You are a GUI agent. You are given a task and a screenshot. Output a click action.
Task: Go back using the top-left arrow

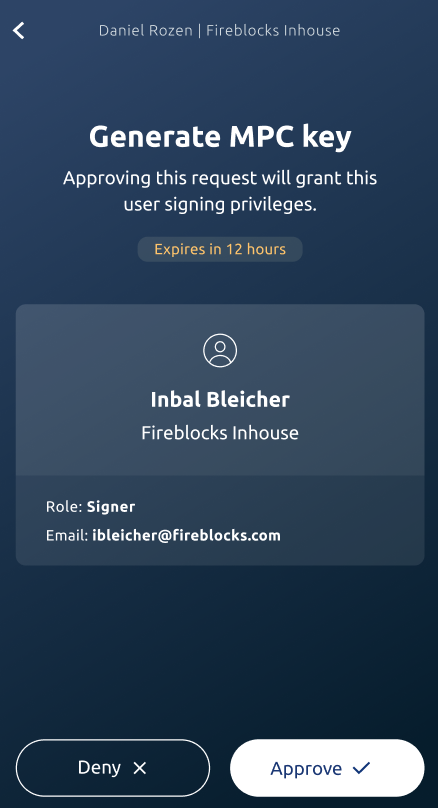19,30
